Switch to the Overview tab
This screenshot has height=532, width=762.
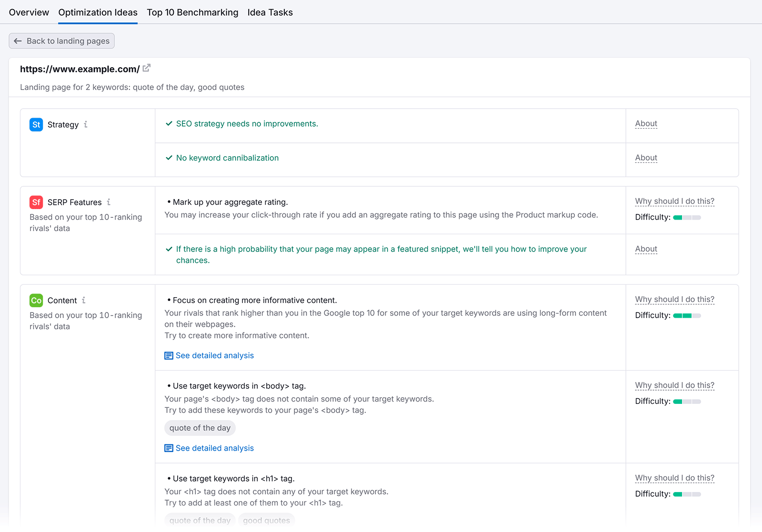pyautogui.click(x=29, y=12)
